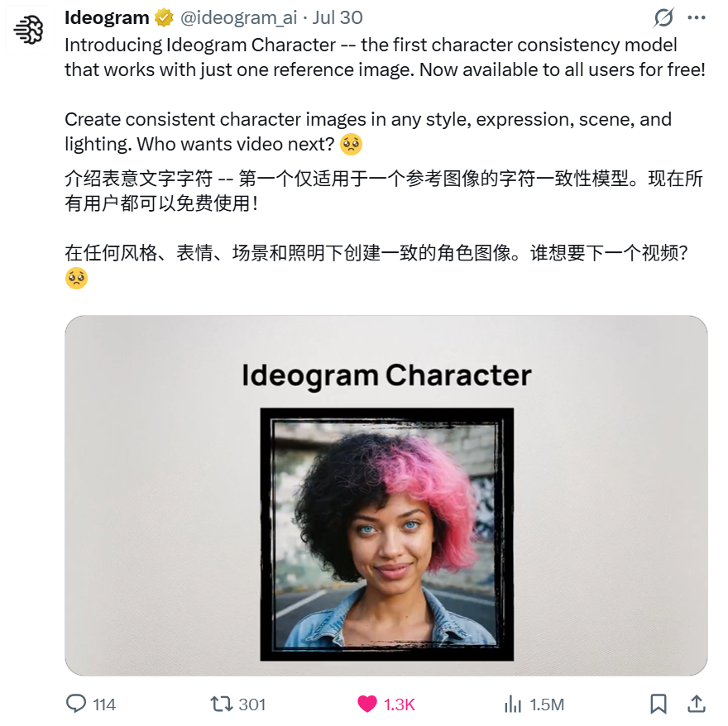This screenshot has height=726, width=728.
Task: Play the Ideogram Character video
Action: coord(386,495)
